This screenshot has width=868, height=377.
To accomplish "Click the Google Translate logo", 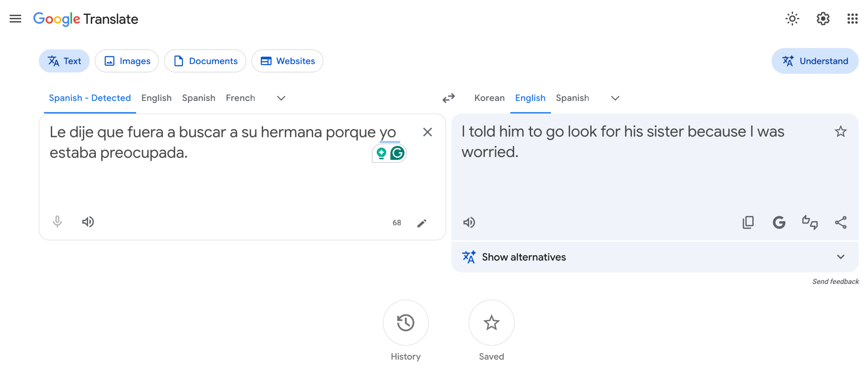I will point(86,19).
